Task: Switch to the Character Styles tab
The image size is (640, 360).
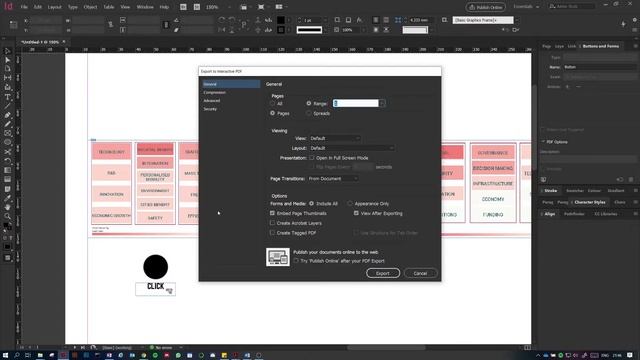Action: [590, 202]
